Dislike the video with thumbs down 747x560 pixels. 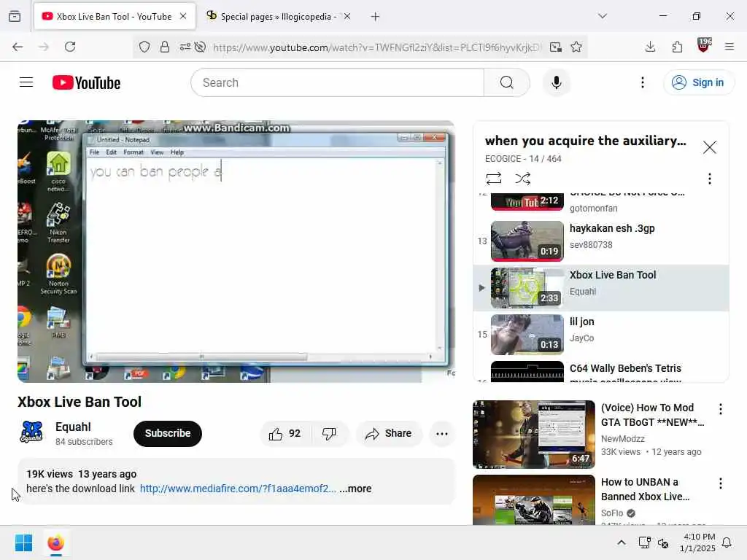(x=329, y=434)
